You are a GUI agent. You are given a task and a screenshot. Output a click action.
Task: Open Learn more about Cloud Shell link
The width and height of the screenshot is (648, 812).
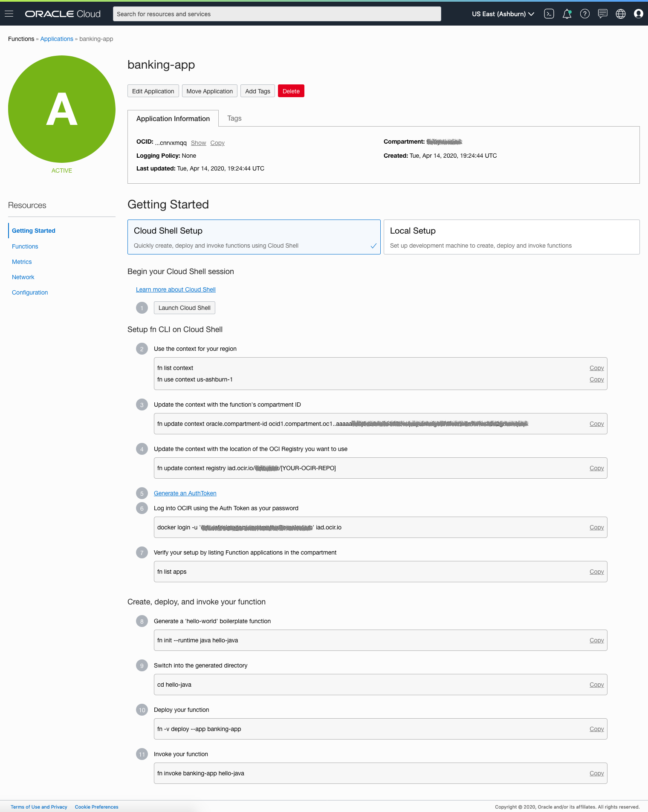[176, 289]
